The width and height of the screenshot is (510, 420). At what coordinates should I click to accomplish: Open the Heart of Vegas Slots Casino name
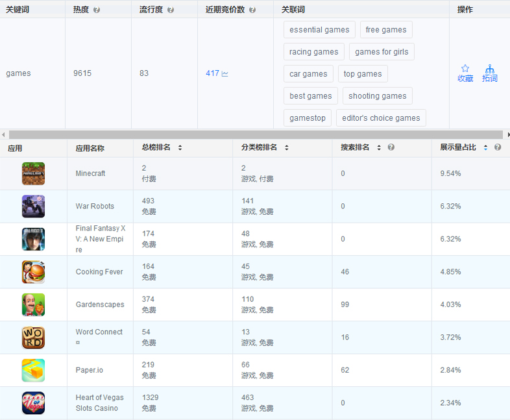(x=97, y=402)
